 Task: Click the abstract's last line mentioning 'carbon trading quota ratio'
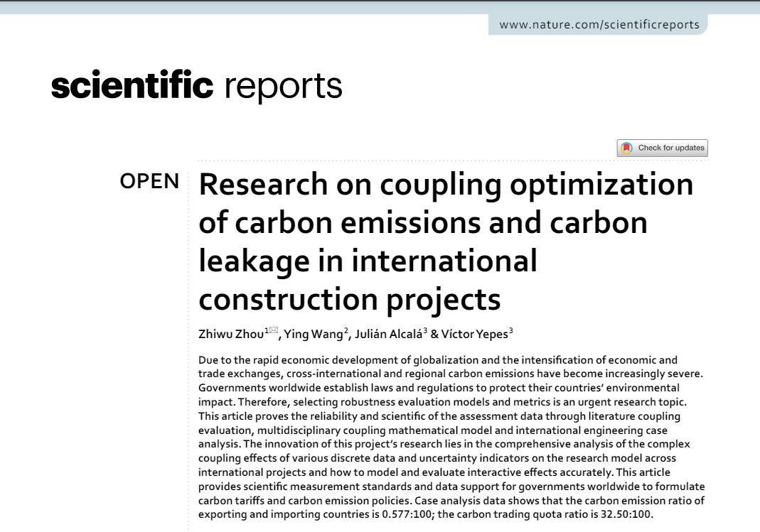click(x=425, y=514)
